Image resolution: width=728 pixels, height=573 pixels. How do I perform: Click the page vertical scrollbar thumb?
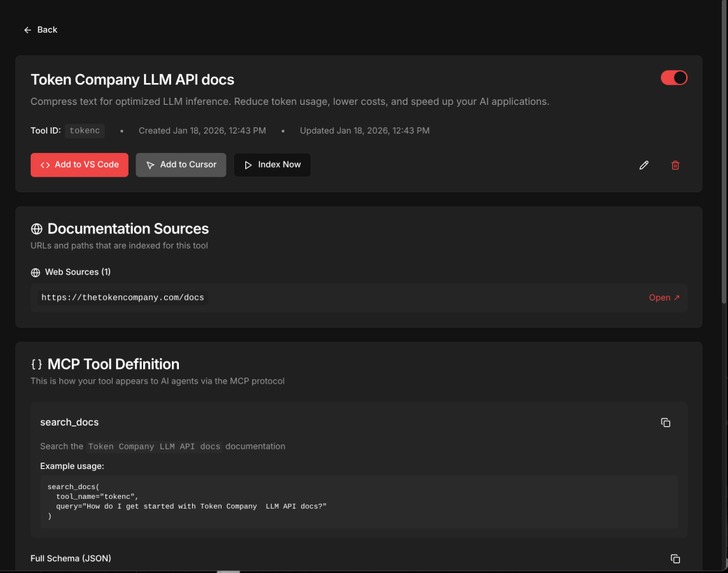[x=724, y=153]
